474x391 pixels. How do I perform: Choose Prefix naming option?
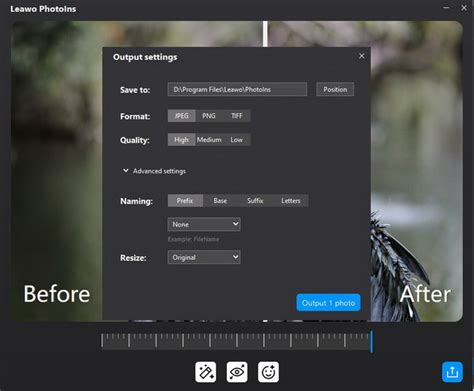point(185,201)
